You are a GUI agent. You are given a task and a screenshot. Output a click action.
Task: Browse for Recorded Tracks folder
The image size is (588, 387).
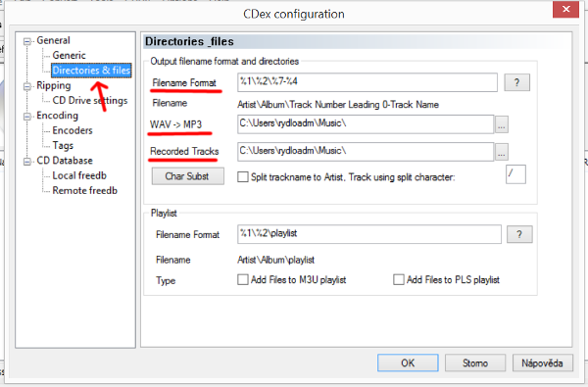tap(502, 152)
